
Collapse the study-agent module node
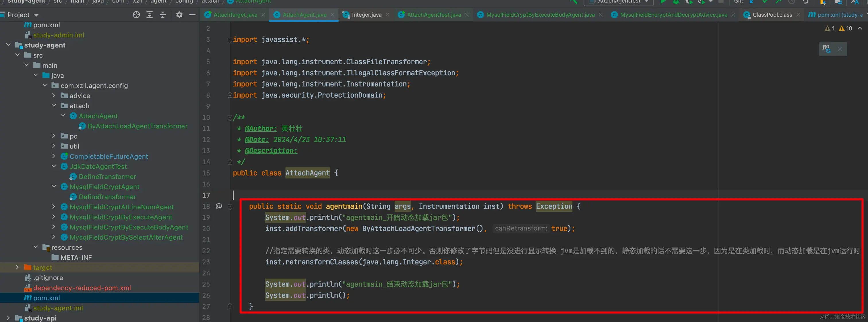[x=8, y=45]
